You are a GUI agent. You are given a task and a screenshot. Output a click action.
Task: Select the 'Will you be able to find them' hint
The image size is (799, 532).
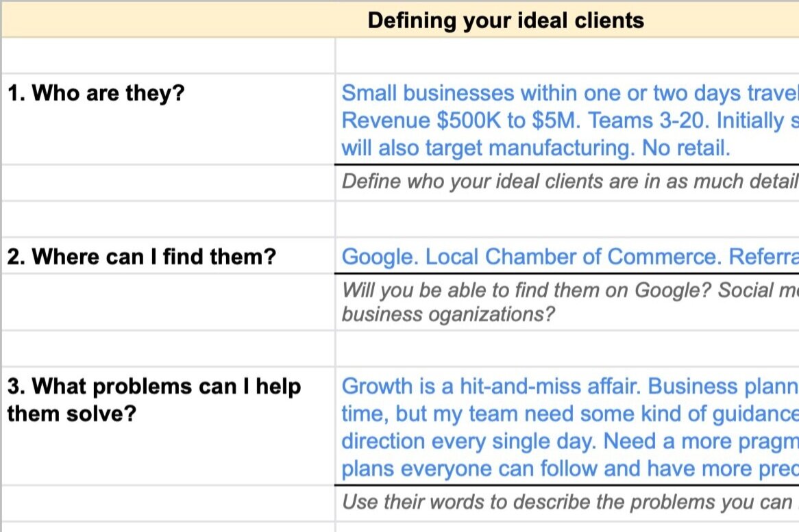point(567,303)
